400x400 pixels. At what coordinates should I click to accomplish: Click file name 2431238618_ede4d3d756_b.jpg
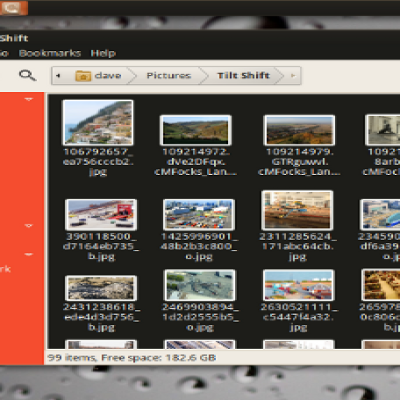tap(101, 317)
